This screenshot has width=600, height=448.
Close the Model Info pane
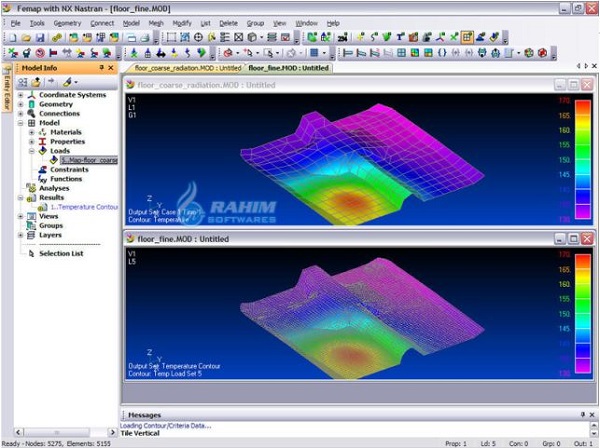click(111, 68)
